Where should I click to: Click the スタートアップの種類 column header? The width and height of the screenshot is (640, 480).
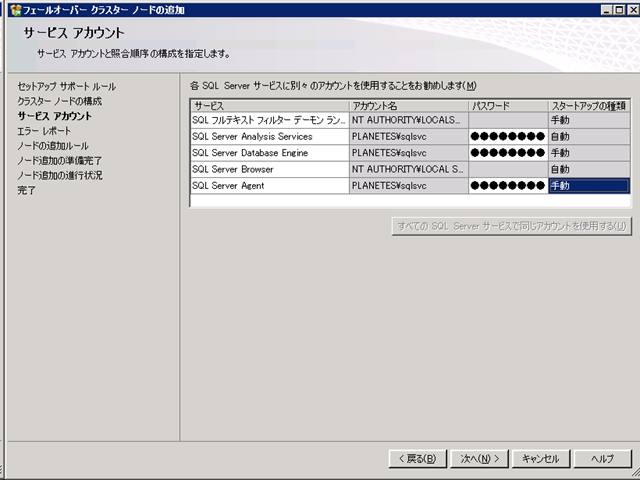589,106
